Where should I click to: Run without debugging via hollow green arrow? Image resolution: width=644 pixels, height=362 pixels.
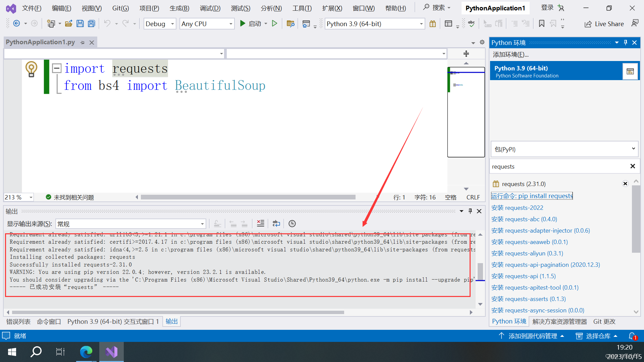point(274,23)
